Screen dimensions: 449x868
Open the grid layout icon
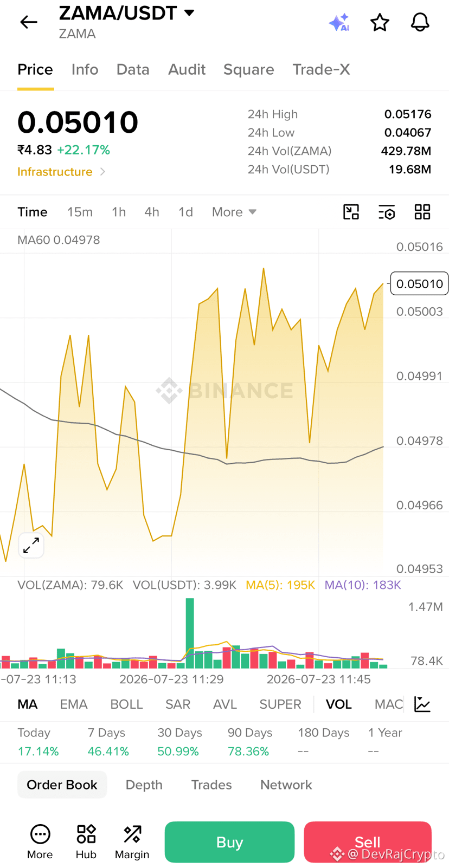(422, 212)
